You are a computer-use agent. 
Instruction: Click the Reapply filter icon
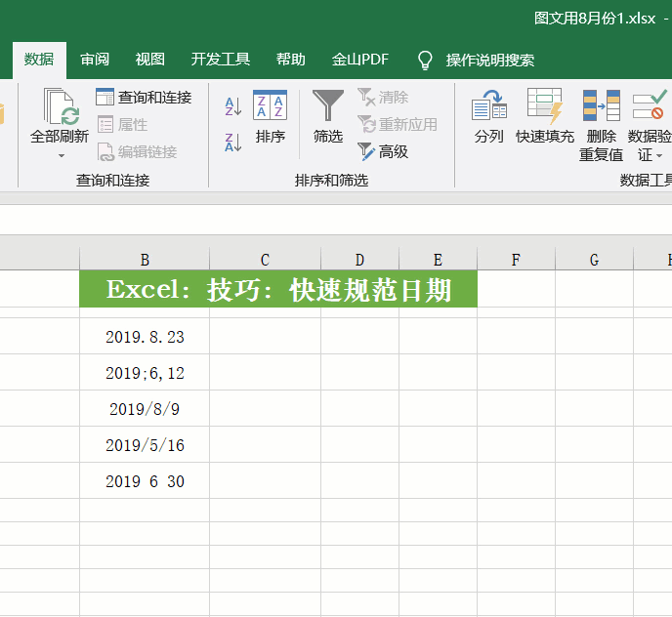click(366, 124)
